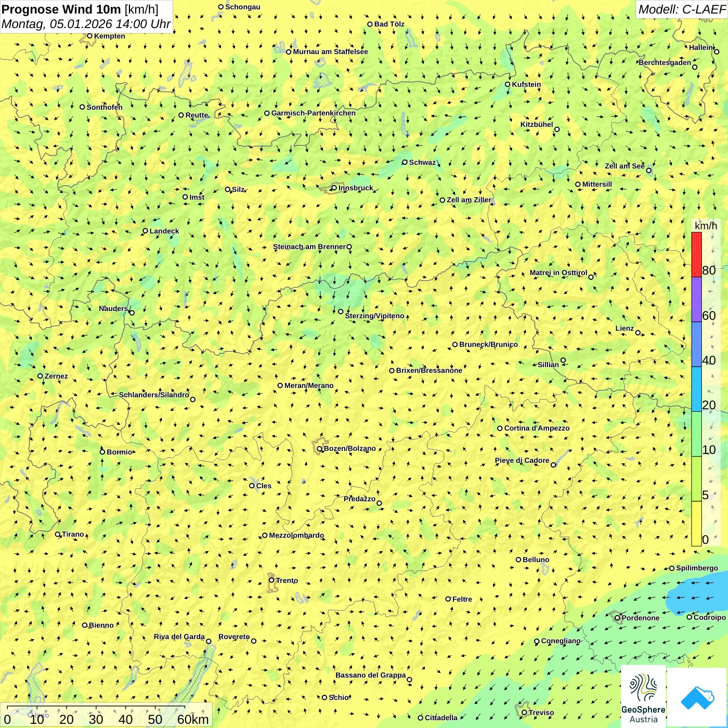Click the Zell am Ziller label
Viewport: 728px width, 728px height.
pos(469,200)
